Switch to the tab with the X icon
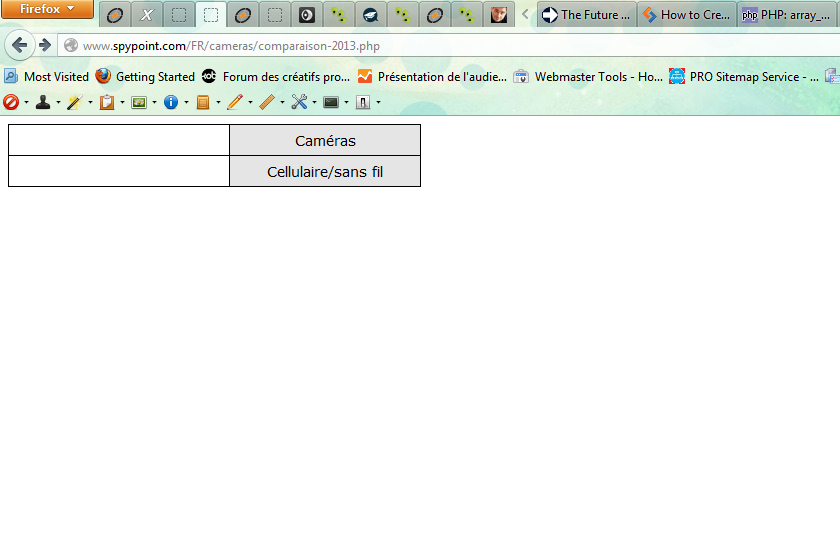Viewport: 840px width, 538px height. (x=147, y=15)
